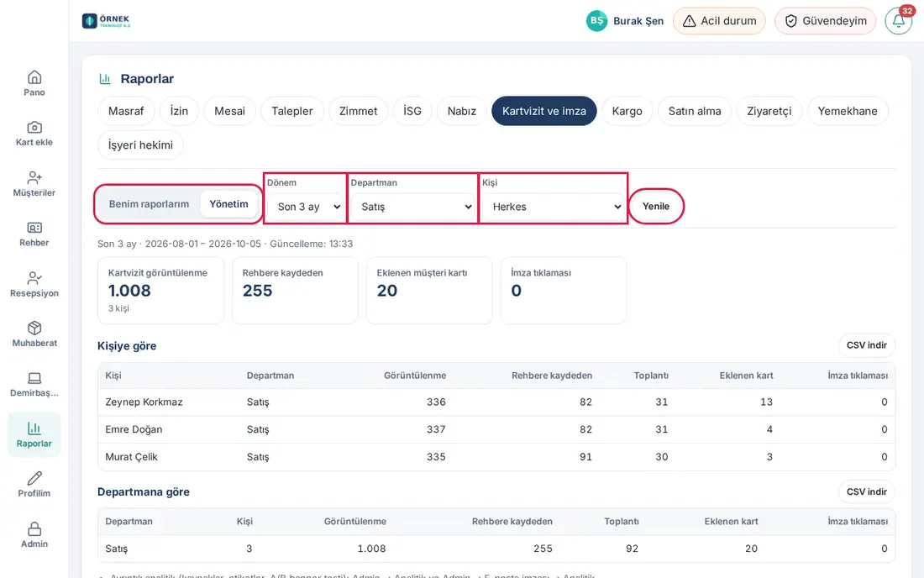
Task: Switch to the Masraf report tab
Action: coord(126,111)
